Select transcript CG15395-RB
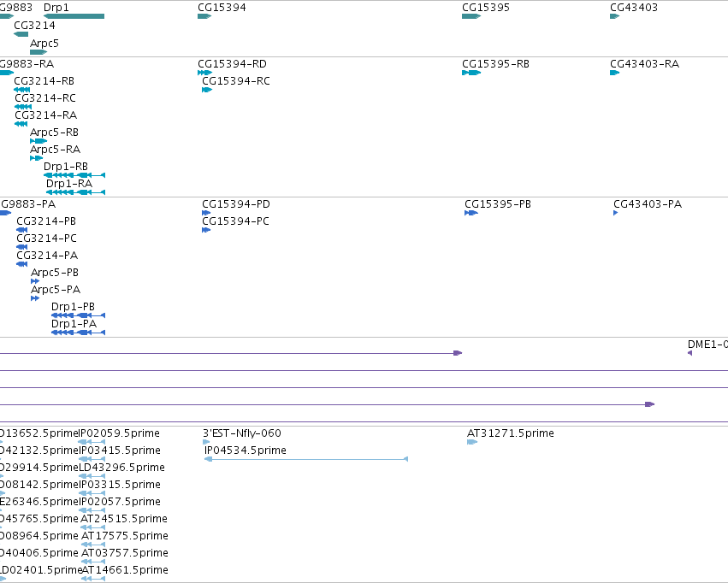The width and height of the screenshot is (728, 583). pyautogui.click(x=471, y=73)
